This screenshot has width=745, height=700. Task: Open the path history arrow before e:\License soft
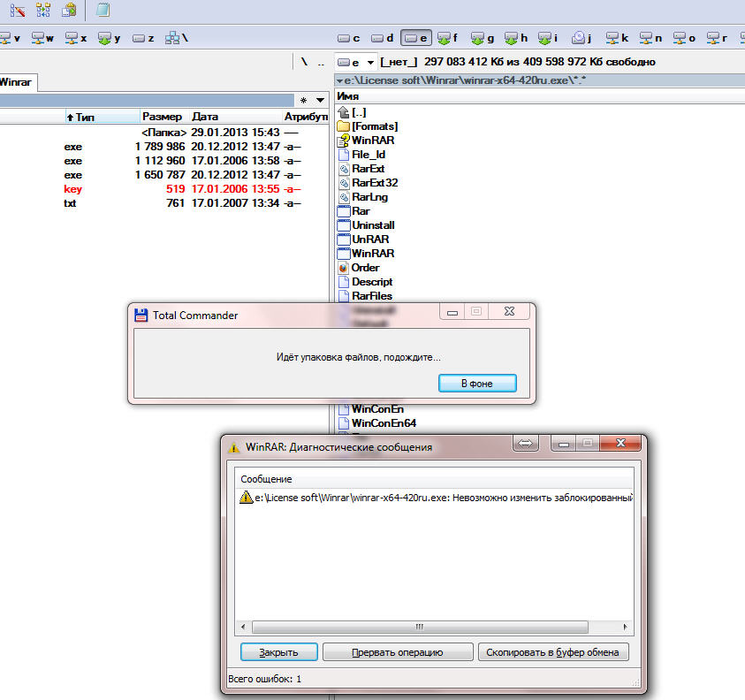(339, 80)
